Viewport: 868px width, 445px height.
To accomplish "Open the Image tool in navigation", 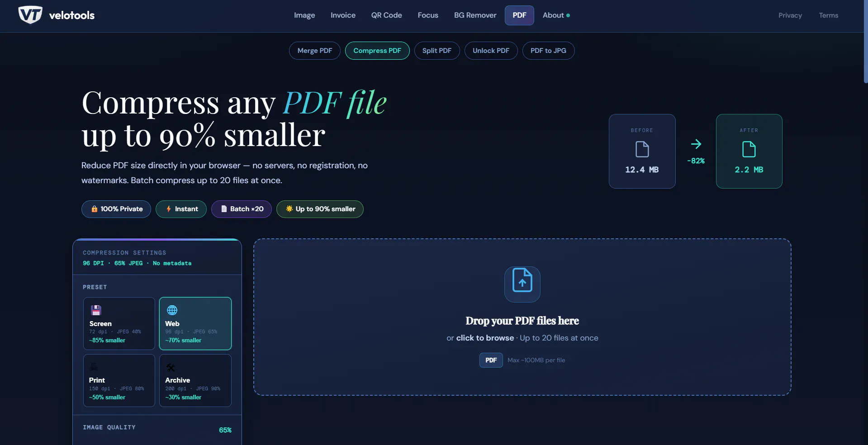I will pyautogui.click(x=304, y=15).
